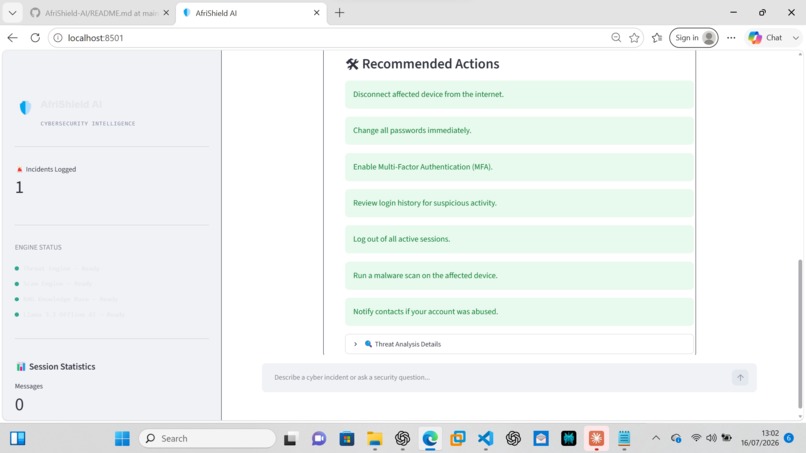Click the taskbar Search box

click(208, 439)
